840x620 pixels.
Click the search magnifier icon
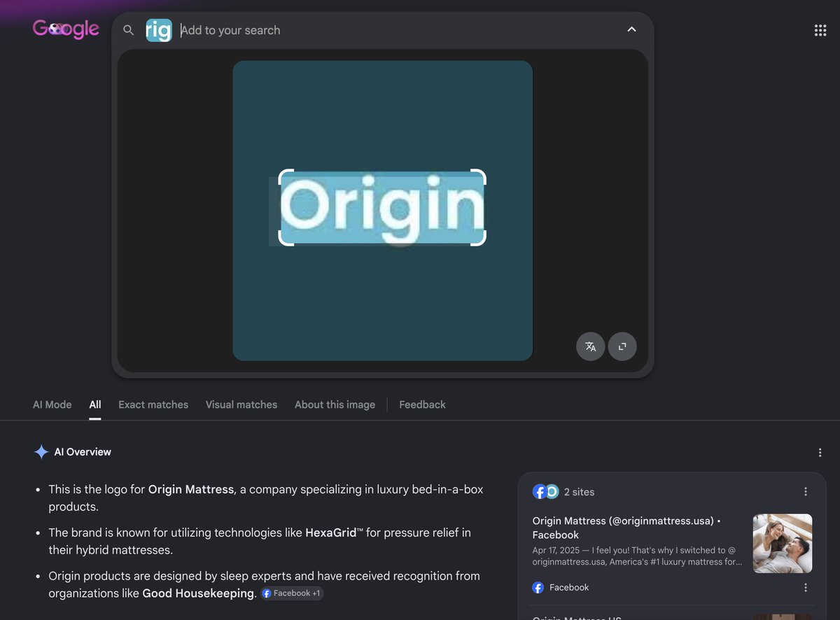(128, 30)
